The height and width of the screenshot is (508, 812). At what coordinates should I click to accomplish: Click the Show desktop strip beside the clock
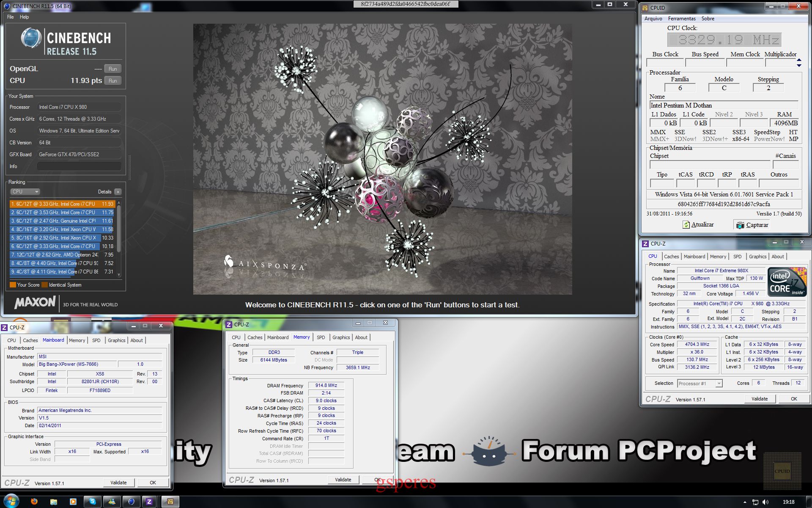pos(809,502)
